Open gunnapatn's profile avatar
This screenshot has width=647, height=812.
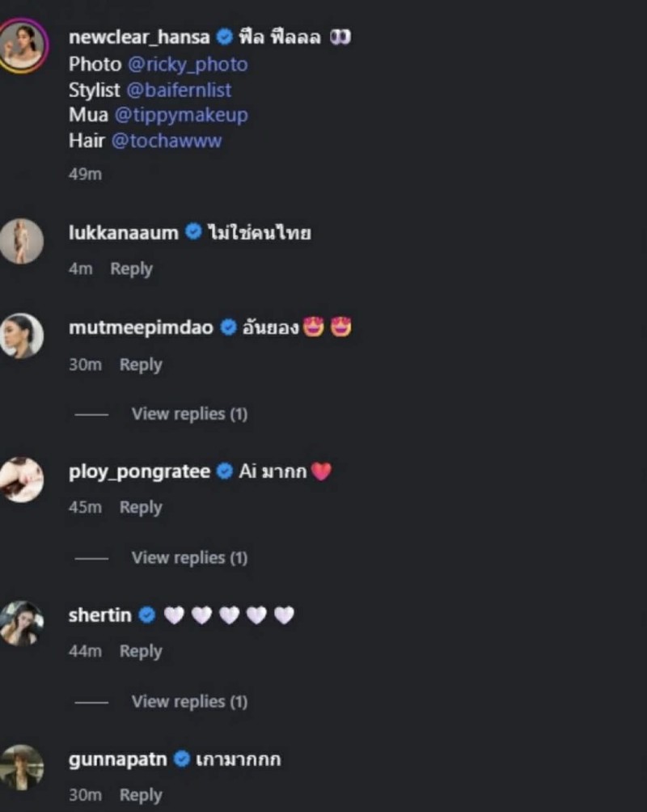22,767
